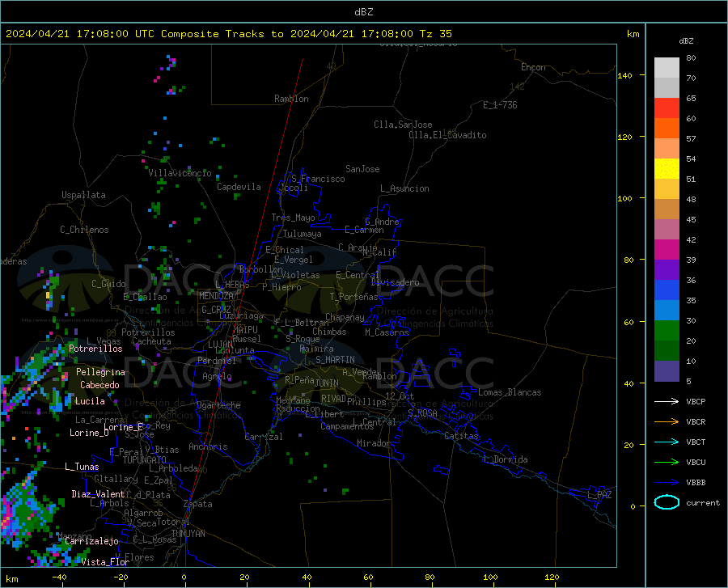Click the Vista_Flor label
Viewport: 728px width, 588px height.
pos(105,562)
